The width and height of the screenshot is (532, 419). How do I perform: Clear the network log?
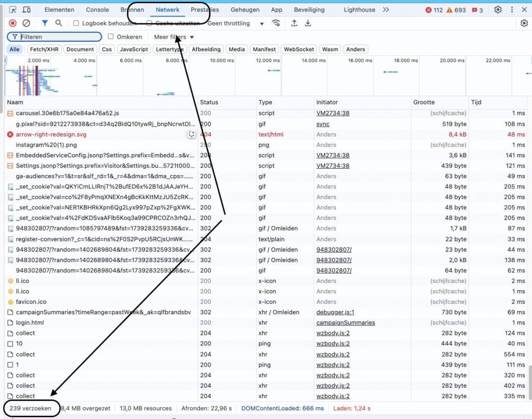(26, 23)
